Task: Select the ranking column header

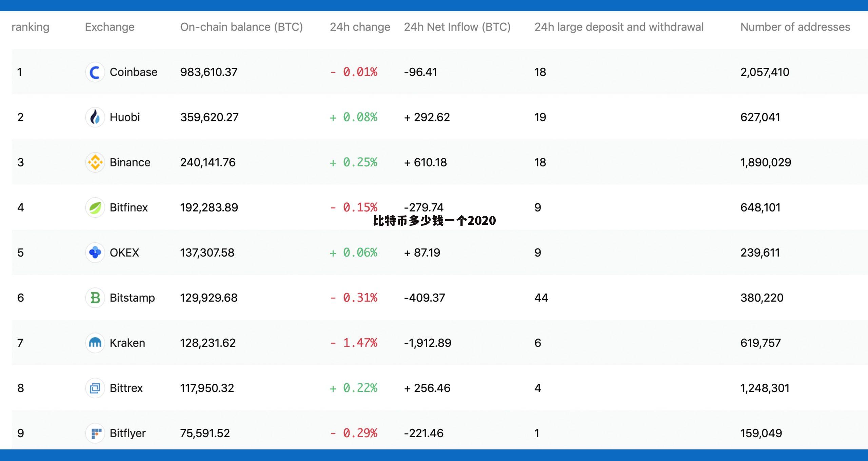Action: 31,27
